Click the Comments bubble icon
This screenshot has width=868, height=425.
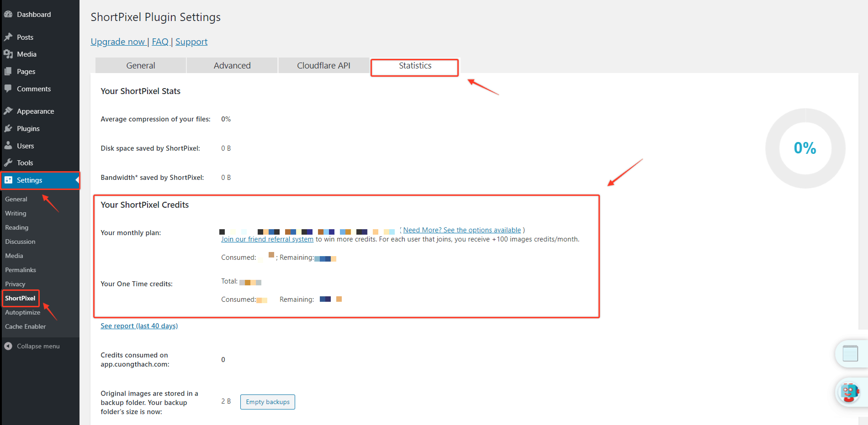(8, 89)
